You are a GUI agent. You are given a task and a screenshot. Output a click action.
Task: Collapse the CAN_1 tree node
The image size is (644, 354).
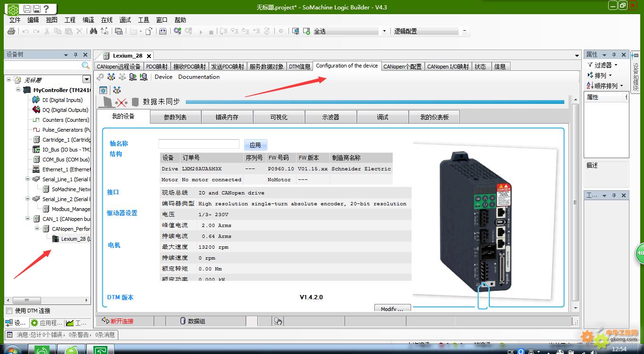click(28, 219)
